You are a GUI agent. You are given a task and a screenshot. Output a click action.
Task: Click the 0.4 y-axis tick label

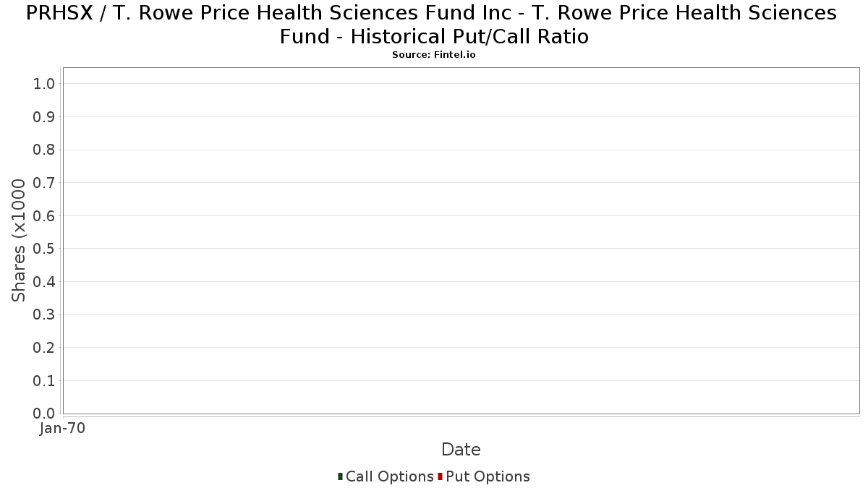tap(44, 282)
